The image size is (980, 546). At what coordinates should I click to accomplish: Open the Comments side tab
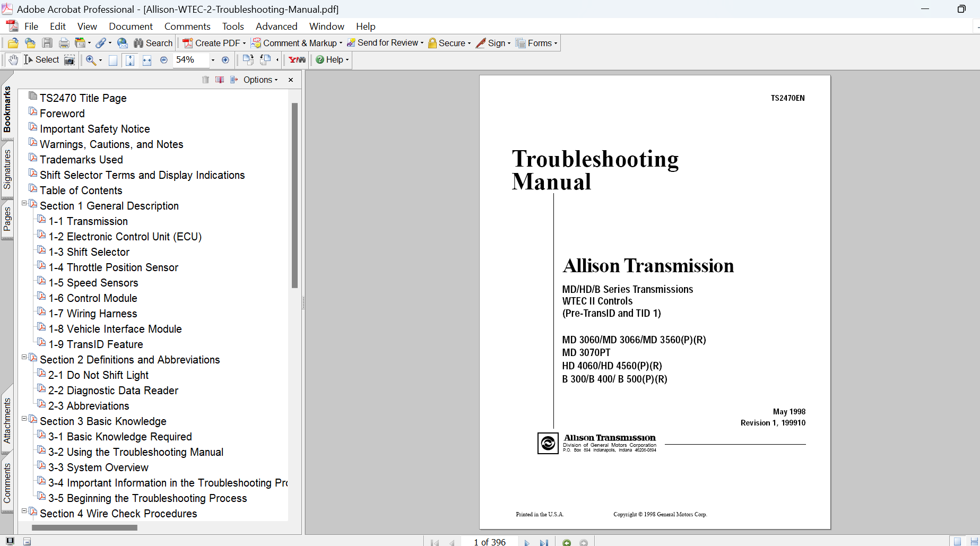[x=7, y=482]
